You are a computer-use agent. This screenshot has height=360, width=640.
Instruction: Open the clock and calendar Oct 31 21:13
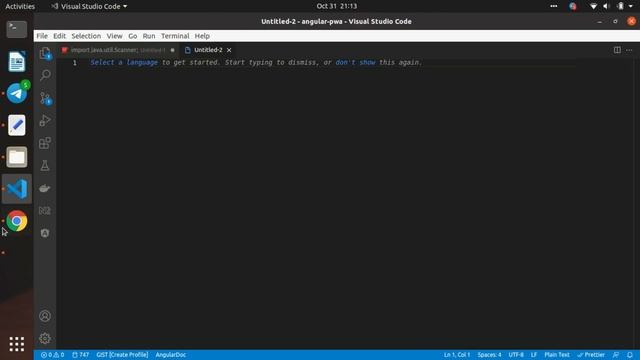pos(337,6)
